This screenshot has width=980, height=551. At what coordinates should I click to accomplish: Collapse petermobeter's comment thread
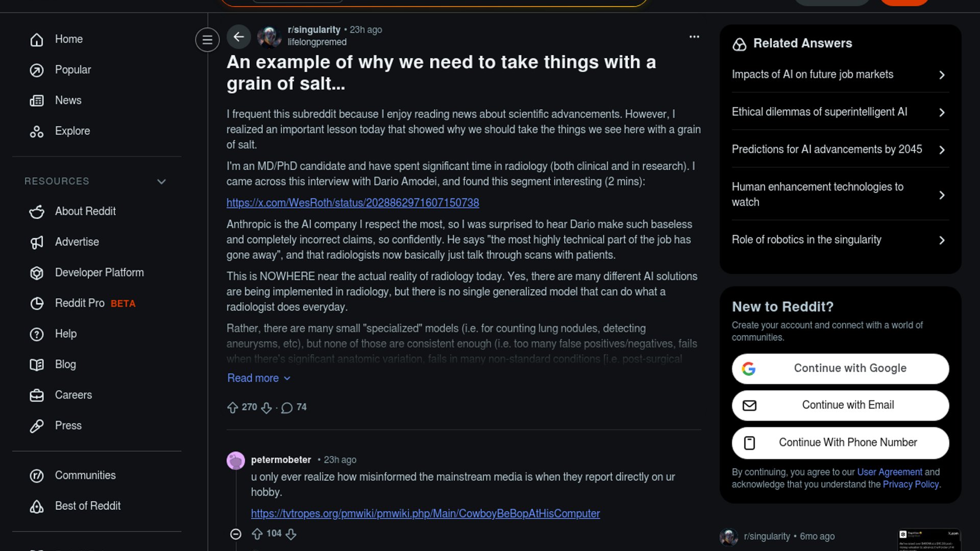tap(235, 534)
